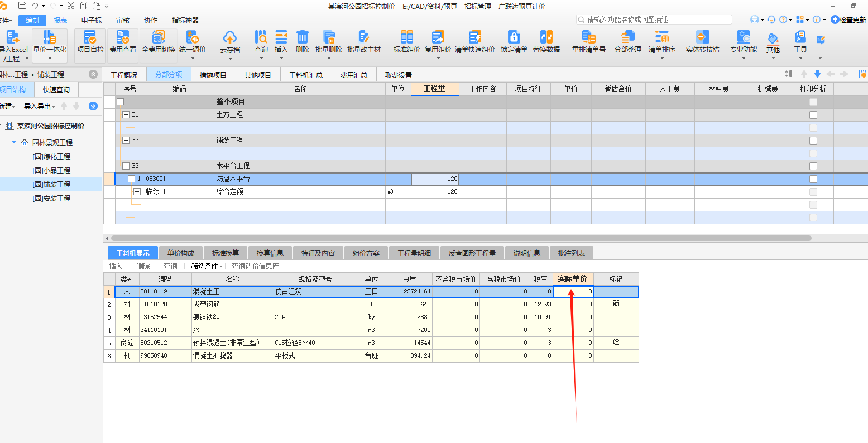This screenshot has height=443, width=868.
Task: Select [园]绿化工程 in project tree
Action: (x=51, y=157)
